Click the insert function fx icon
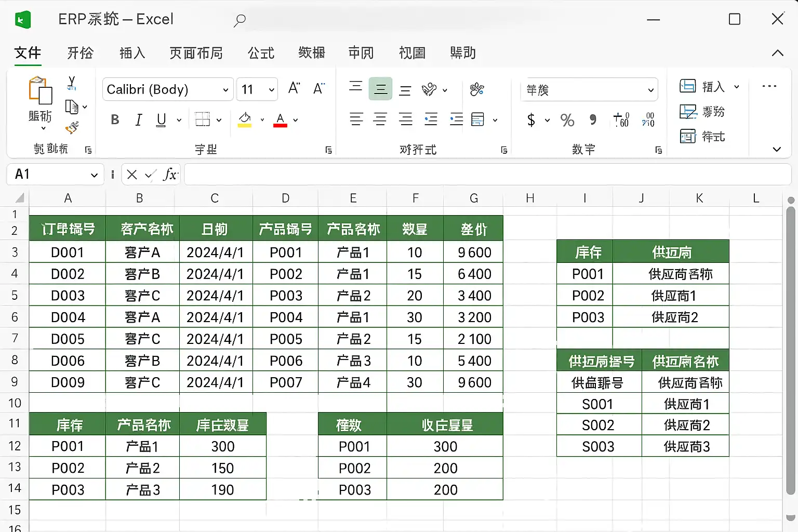Viewport: 798px width, 532px height. tap(169, 175)
